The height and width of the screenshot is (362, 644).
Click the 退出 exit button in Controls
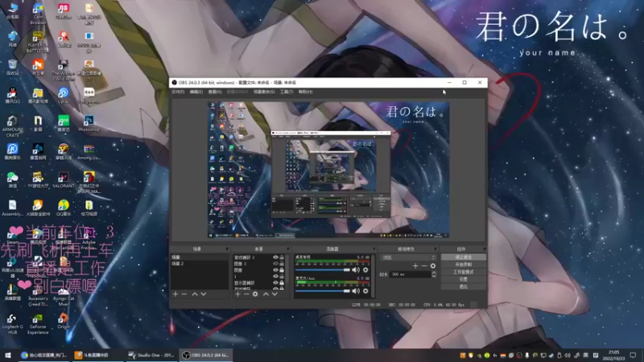[x=464, y=286]
